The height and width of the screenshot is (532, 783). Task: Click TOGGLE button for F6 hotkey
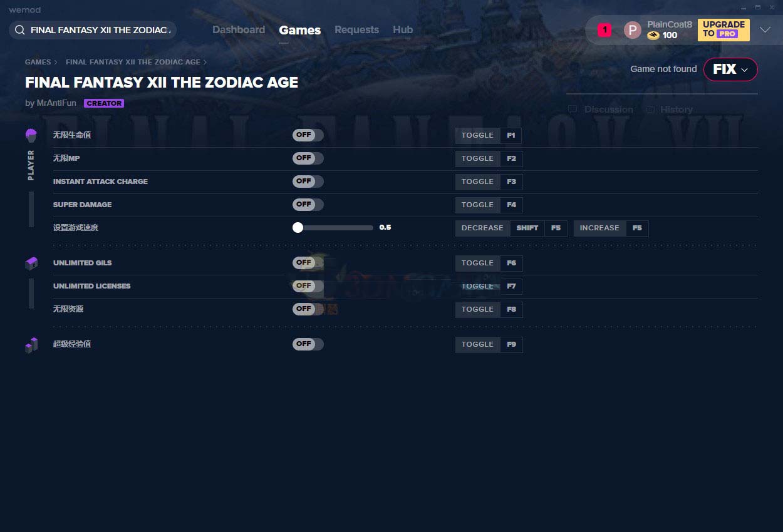[x=477, y=263]
